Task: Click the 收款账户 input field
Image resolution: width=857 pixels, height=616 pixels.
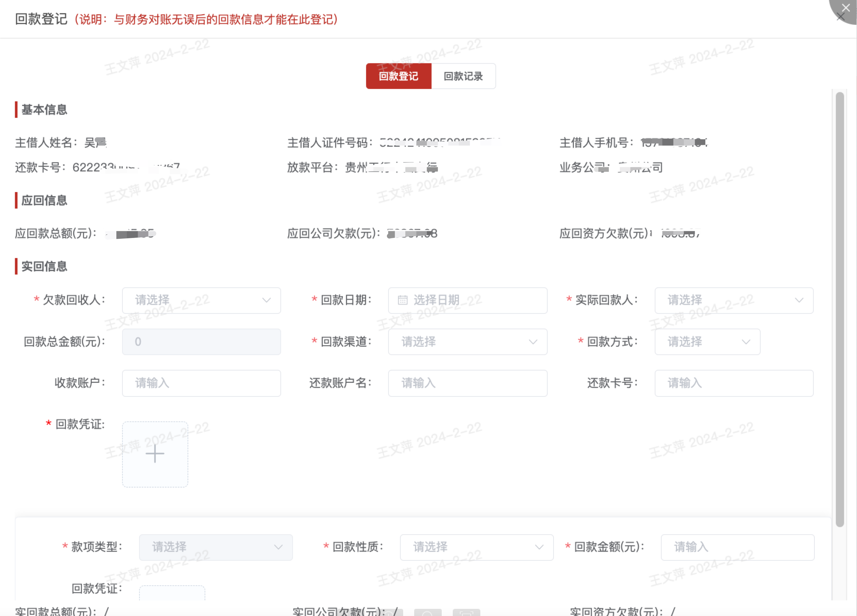Action: (x=201, y=383)
